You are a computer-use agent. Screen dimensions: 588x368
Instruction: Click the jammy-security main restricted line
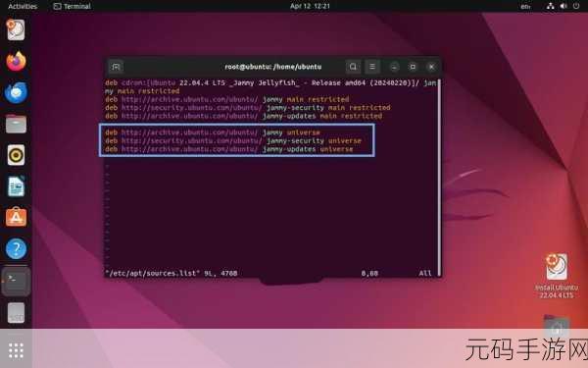pos(248,108)
